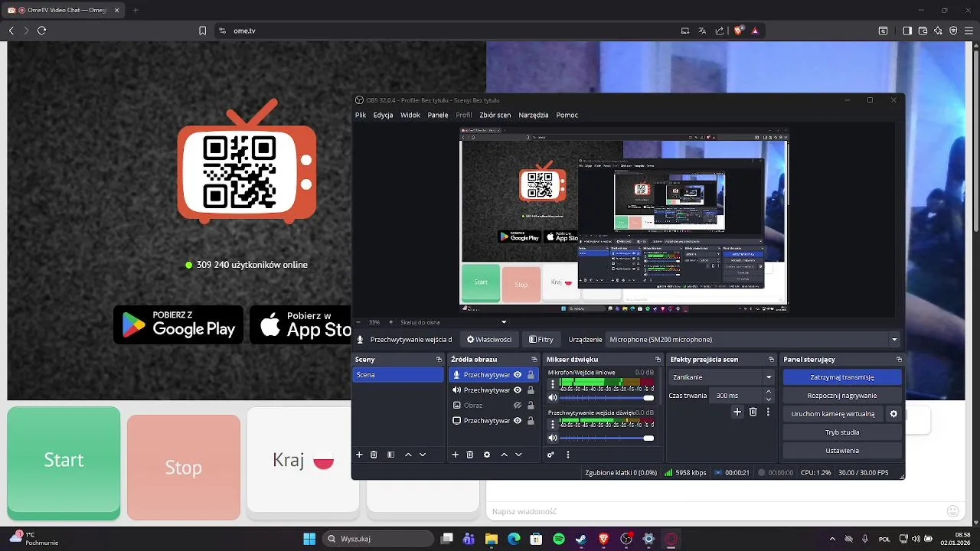Open OBS Ustawienia settings button
Image resolution: width=980 pixels, height=551 pixels.
coord(842,451)
